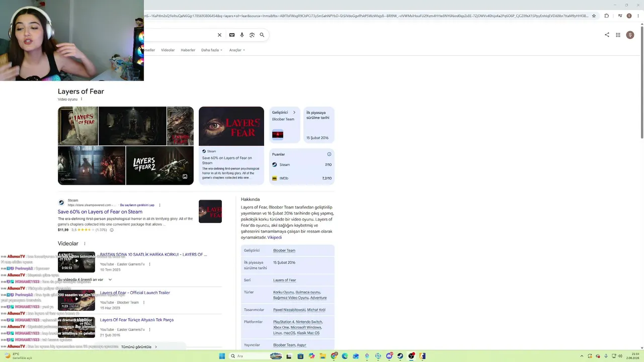Open the Microsoft Windows platform link
644x362 pixels.
(x=306, y=327)
